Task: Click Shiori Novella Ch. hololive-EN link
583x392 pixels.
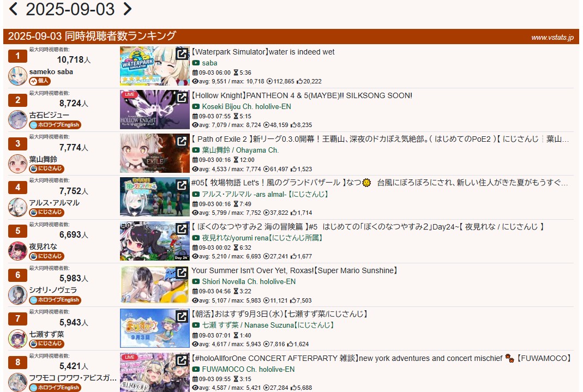Action: coord(249,282)
